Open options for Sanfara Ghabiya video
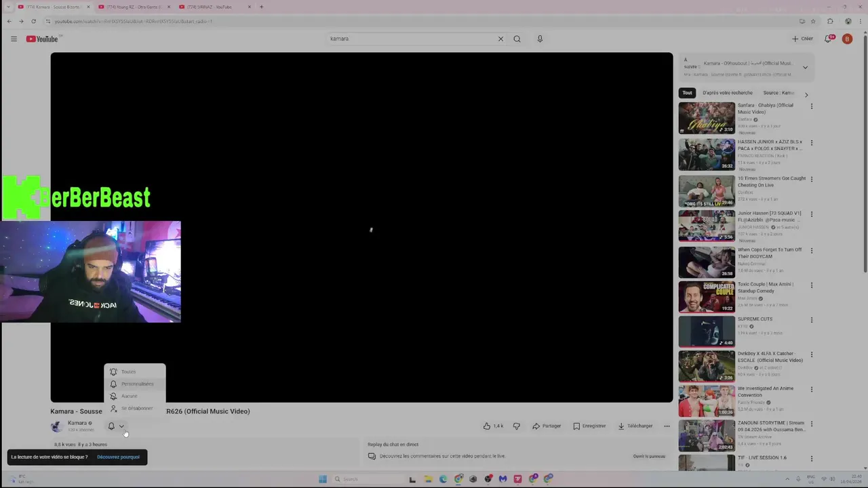868x488 pixels. pyautogui.click(x=811, y=106)
